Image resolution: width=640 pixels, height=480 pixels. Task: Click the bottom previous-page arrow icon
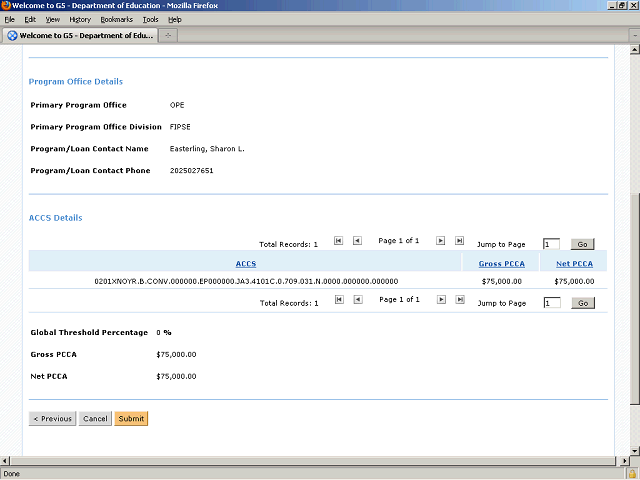[357, 299]
